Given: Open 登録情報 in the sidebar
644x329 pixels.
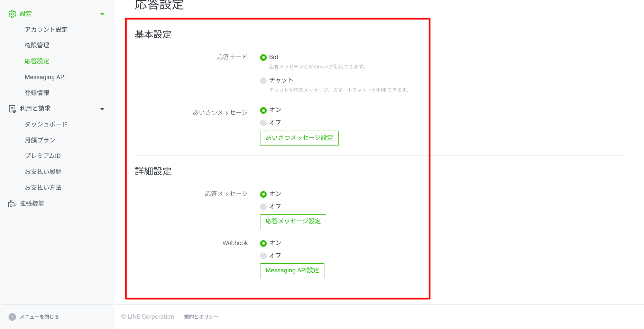Looking at the screenshot, I should [37, 93].
